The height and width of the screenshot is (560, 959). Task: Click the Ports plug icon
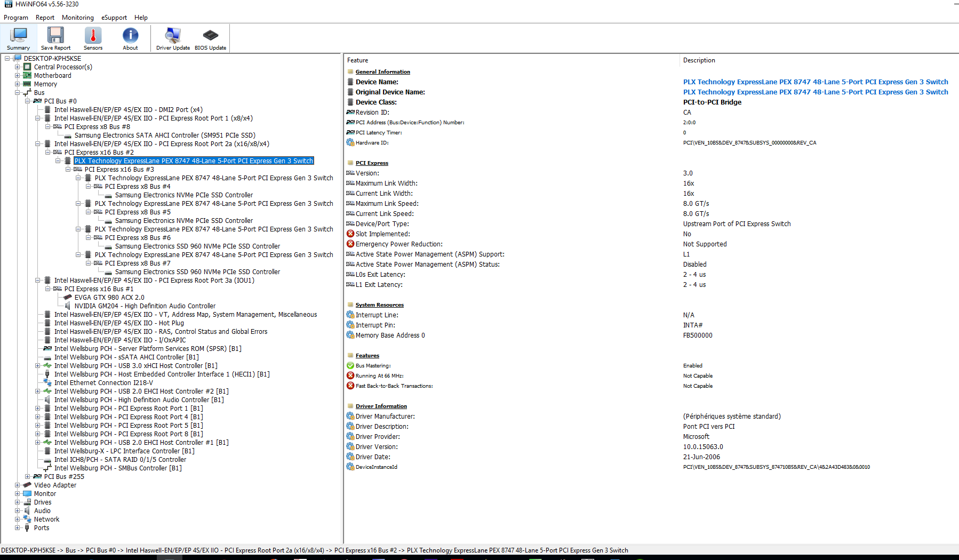pos(27,528)
